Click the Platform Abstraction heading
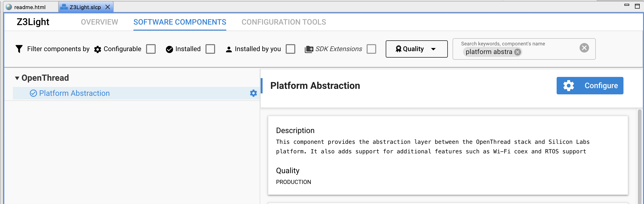The width and height of the screenshot is (644, 204). (x=315, y=86)
